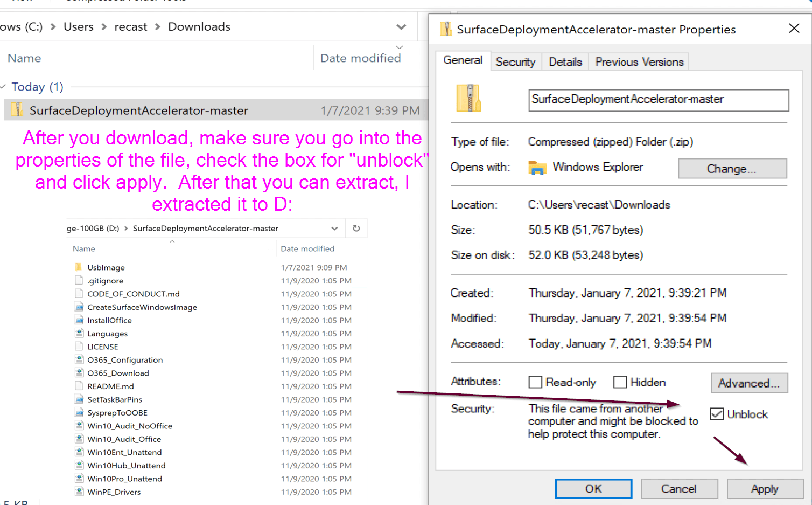Click the Windows Explorer icon in Opens with
Screen dimensions: 812x505
537,168
